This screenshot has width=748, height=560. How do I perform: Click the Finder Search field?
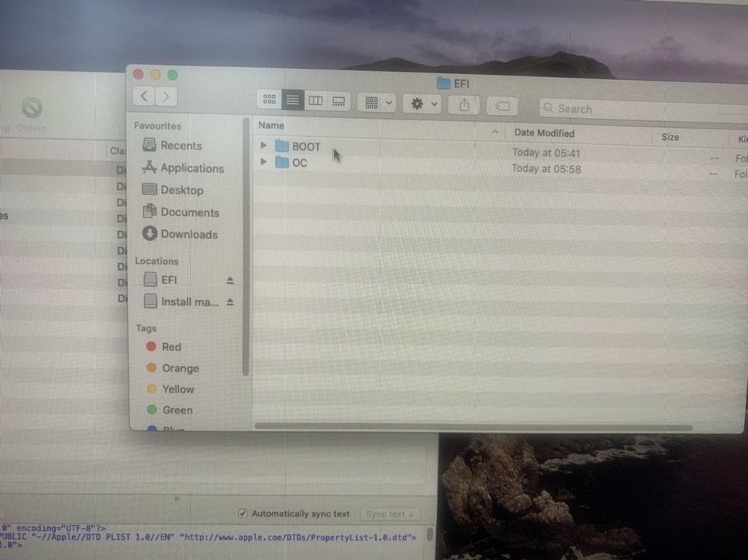pyautogui.click(x=644, y=110)
